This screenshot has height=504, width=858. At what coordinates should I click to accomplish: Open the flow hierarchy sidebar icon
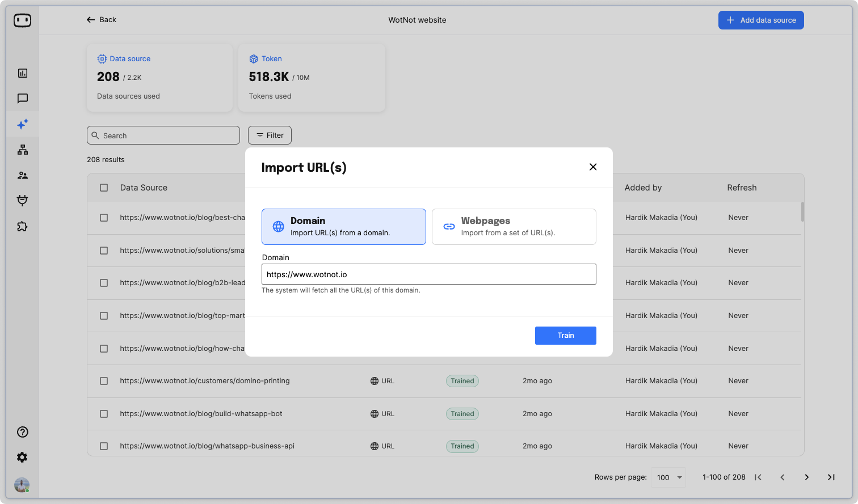coord(23,150)
